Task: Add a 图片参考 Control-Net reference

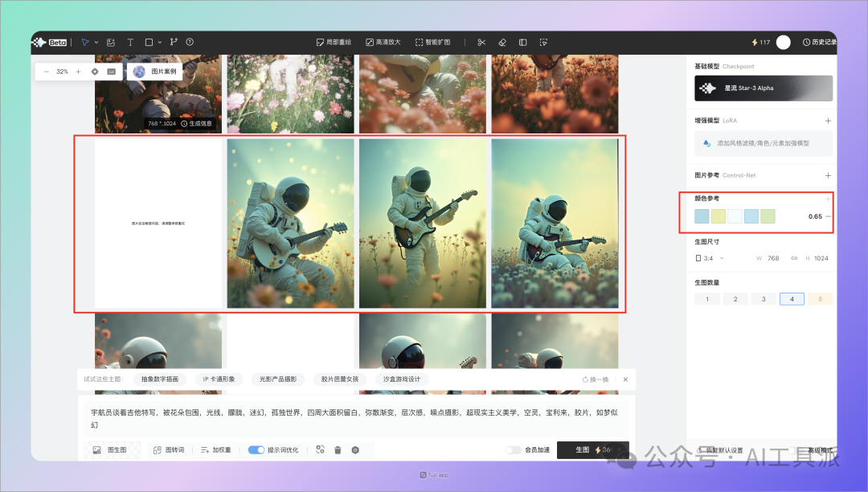Action: (829, 174)
